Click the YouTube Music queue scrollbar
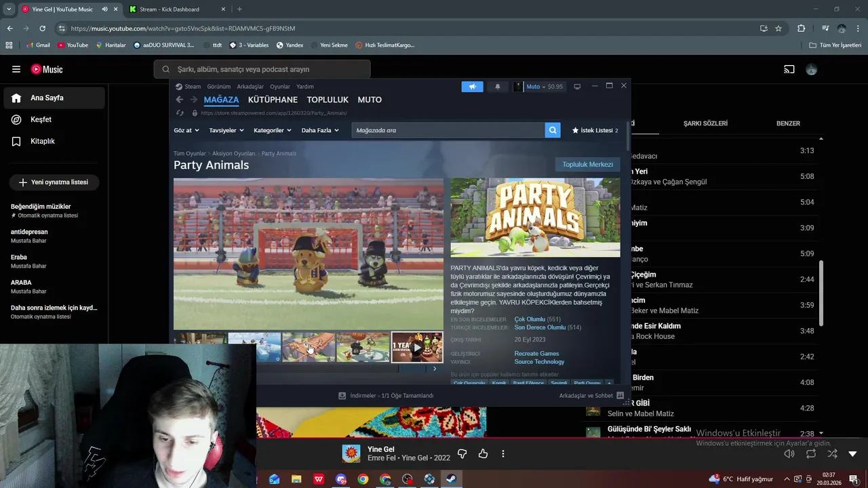This screenshot has height=488, width=868. (x=821, y=293)
